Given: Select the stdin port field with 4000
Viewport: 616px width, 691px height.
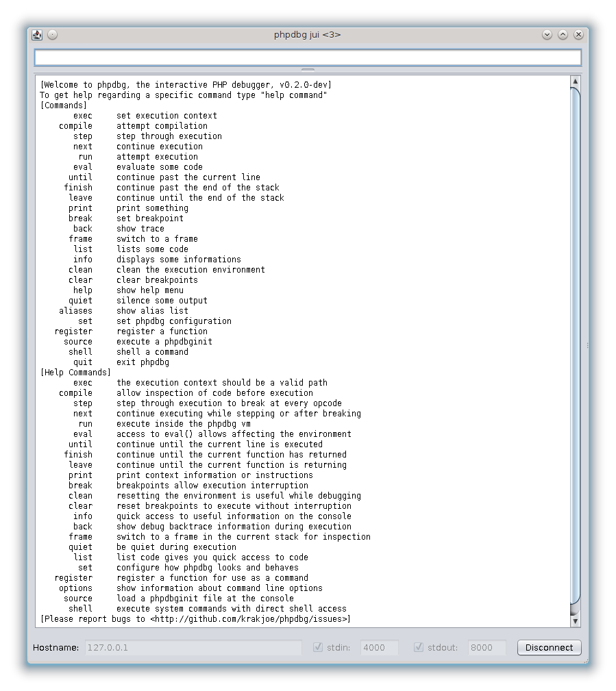Looking at the screenshot, I should (x=382, y=647).
